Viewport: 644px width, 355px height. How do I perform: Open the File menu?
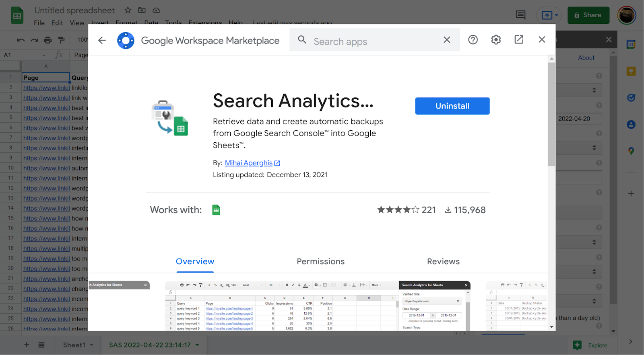39,23
